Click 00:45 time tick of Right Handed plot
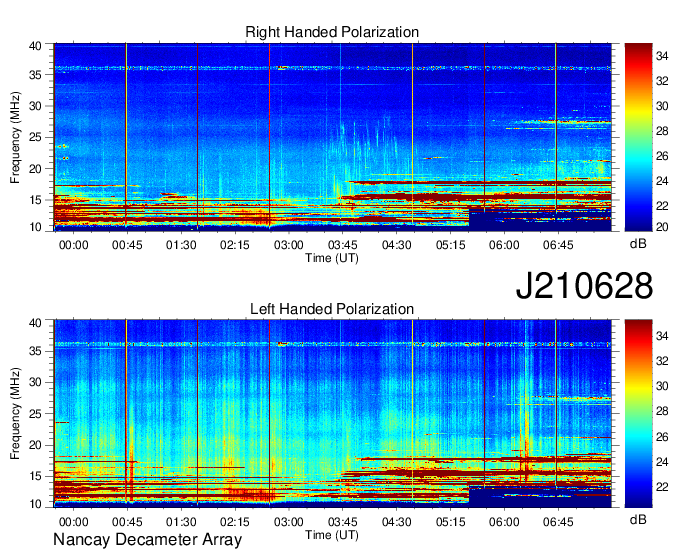Image resolution: width=680 pixels, height=552 pixels. [127, 245]
